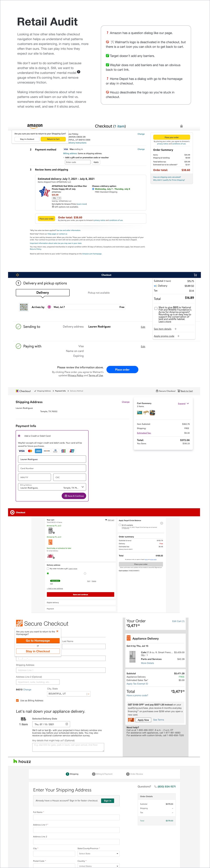The width and height of the screenshot is (210, 868).
Task: Click the Home Depot logo
Action: pyautogui.click(x=19, y=623)
